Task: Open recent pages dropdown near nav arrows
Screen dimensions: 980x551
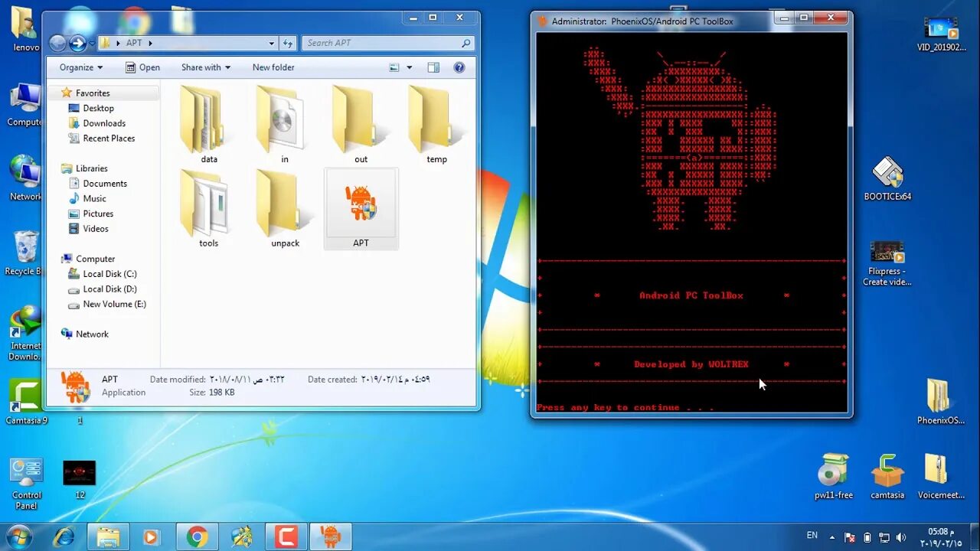Action: [92, 43]
